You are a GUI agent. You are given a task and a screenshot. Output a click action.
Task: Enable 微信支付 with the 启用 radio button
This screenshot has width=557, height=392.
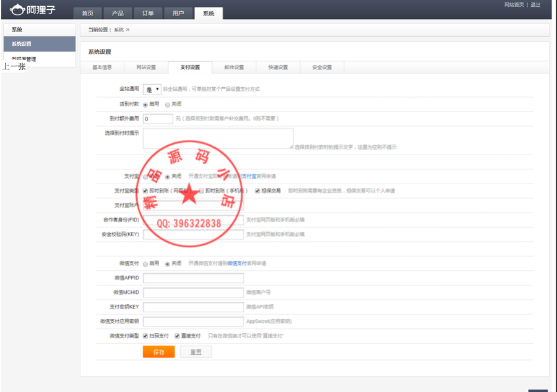(x=146, y=263)
